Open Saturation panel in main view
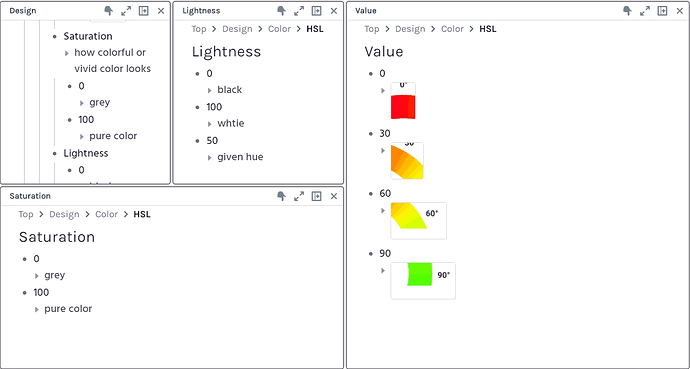This screenshot has width=690, height=369. pyautogui.click(x=316, y=196)
